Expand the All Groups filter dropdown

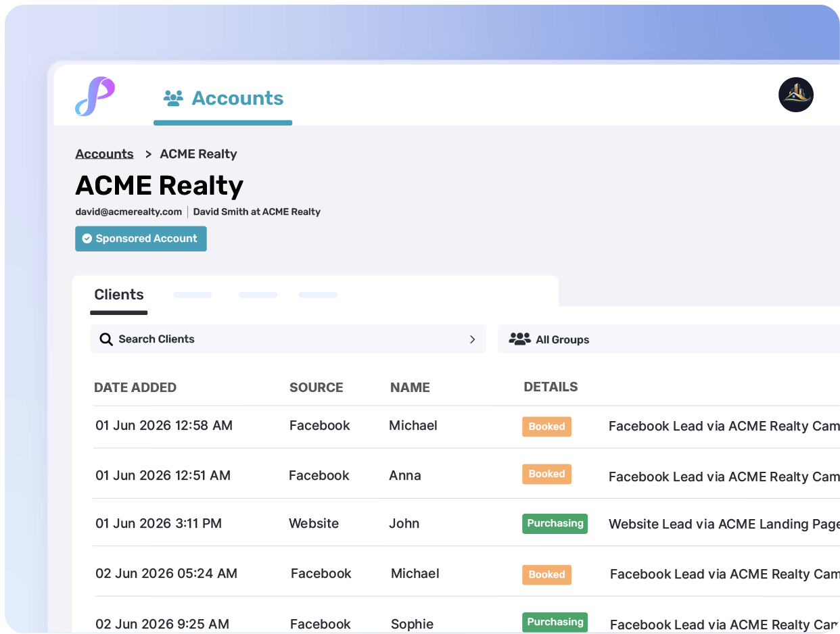(668, 339)
